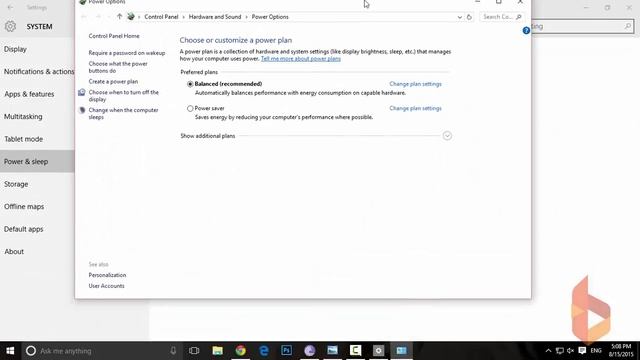Open the Windows Start menu
This screenshot has height=360, width=640.
point(10,351)
